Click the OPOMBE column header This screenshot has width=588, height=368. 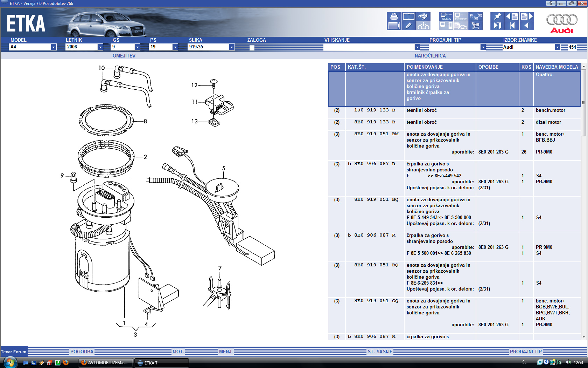click(497, 67)
